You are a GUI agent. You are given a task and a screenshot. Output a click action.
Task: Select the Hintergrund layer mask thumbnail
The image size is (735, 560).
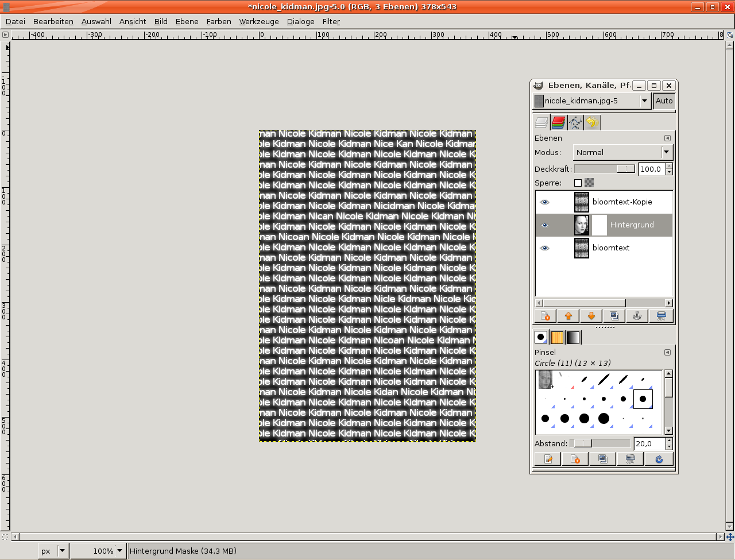click(599, 225)
